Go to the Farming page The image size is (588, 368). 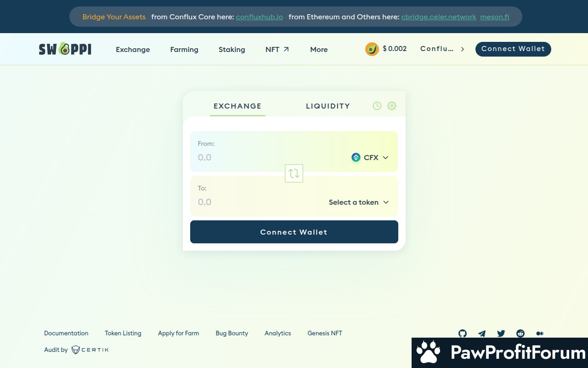[184, 50]
